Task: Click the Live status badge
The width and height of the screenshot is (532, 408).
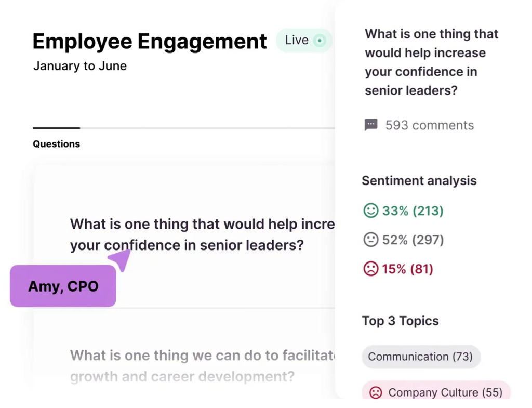Action: pos(304,41)
